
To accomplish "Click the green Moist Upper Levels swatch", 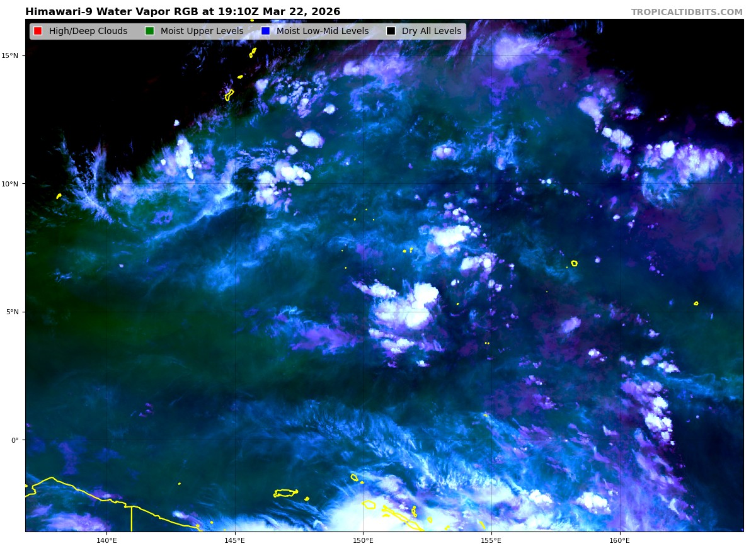I will click(149, 31).
